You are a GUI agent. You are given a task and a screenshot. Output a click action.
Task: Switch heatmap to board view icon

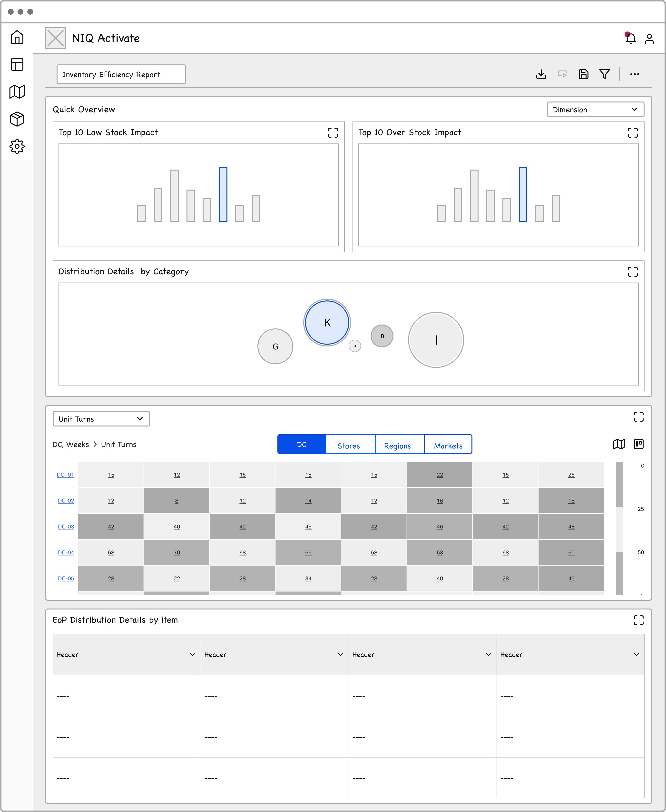pyautogui.click(x=638, y=444)
